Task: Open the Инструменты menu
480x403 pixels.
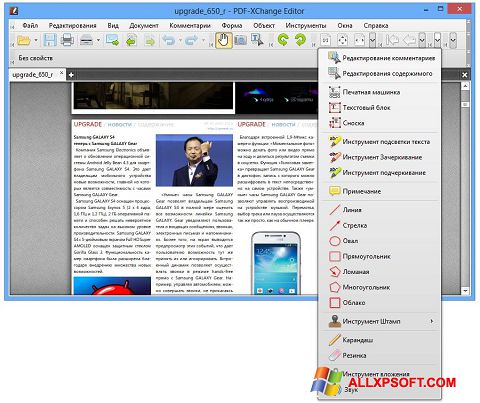Action: click(306, 25)
